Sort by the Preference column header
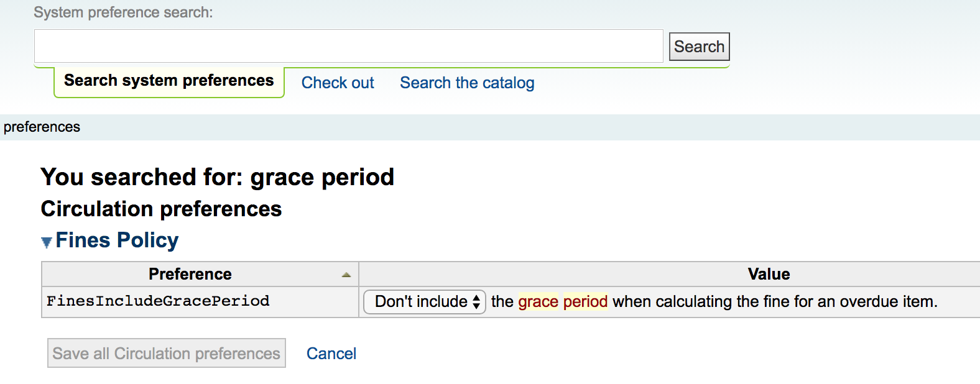 190,274
